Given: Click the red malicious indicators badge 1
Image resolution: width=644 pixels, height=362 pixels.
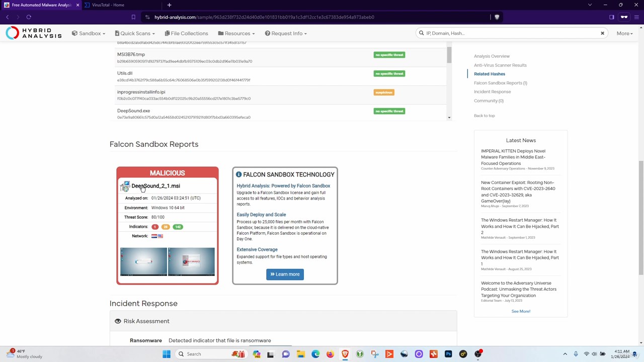Looking at the screenshot, I should (155, 227).
